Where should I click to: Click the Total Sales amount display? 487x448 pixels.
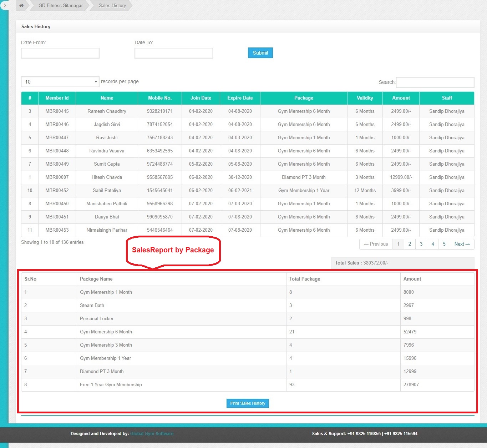(x=361, y=263)
